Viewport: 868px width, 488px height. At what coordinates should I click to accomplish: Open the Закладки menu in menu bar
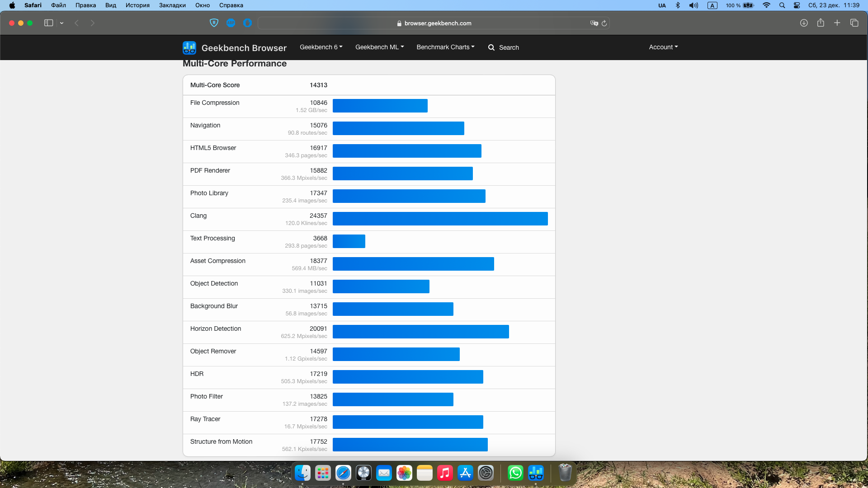pos(172,5)
